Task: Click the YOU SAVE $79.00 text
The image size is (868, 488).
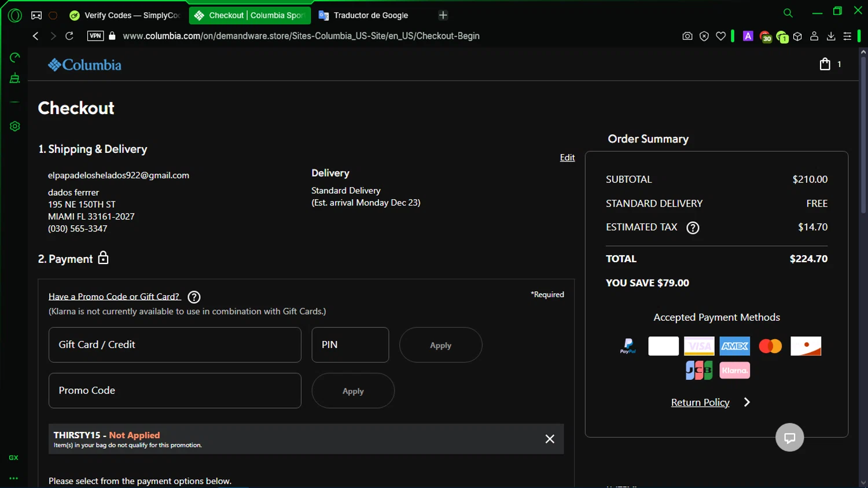Action: 648,283
